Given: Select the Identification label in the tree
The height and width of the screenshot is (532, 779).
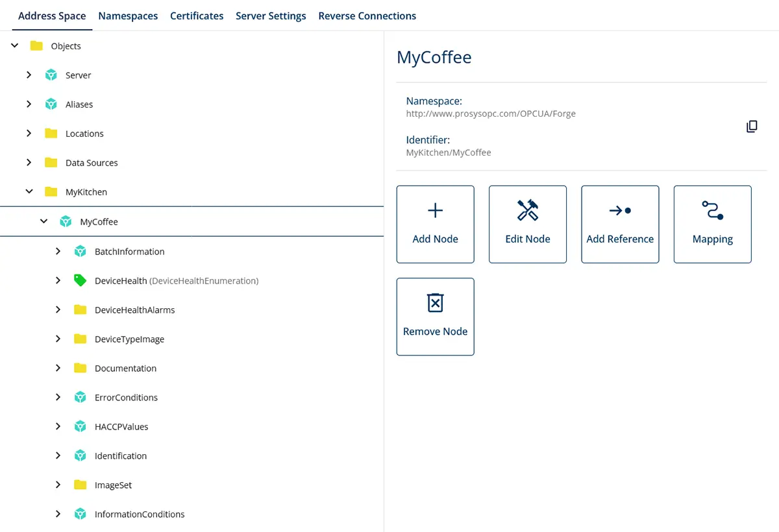Looking at the screenshot, I should coord(121,456).
